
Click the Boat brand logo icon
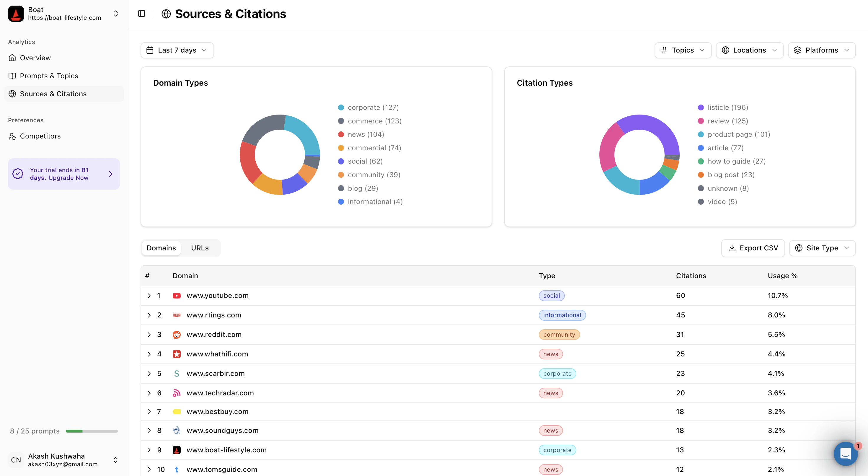click(16, 14)
